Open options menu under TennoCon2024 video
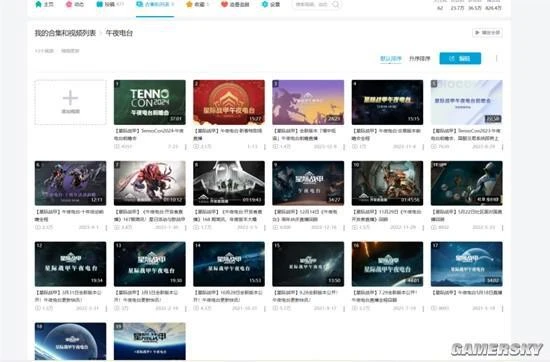550x362 pixels. pyautogui.click(x=186, y=147)
